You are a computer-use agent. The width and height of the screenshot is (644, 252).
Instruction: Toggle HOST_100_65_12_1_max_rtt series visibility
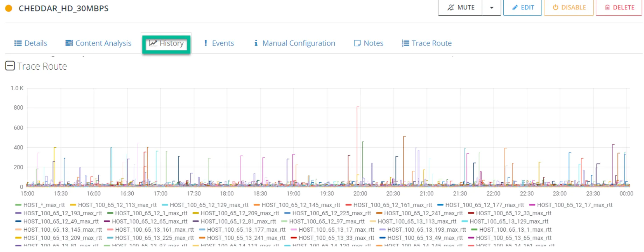pos(147,213)
